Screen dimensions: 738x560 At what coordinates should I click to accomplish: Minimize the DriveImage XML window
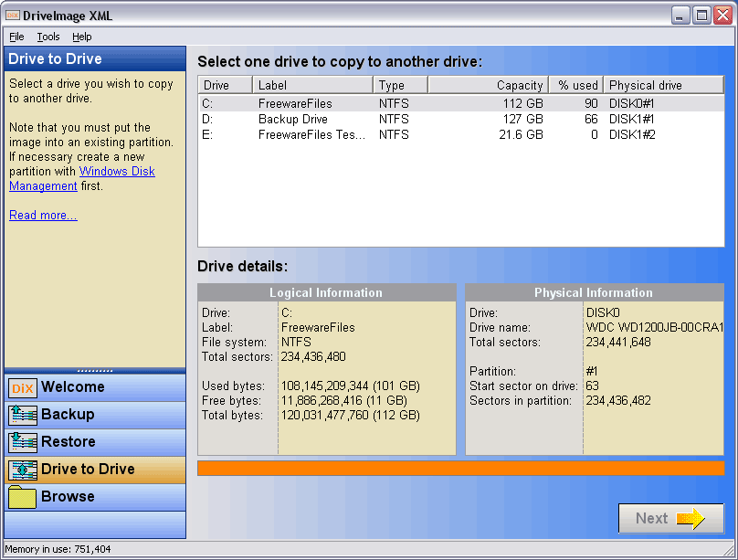coord(680,16)
